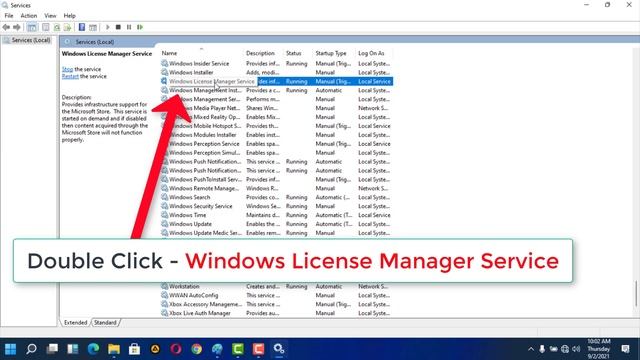Select the Windows Time row
640x360 pixels.
click(x=276, y=215)
